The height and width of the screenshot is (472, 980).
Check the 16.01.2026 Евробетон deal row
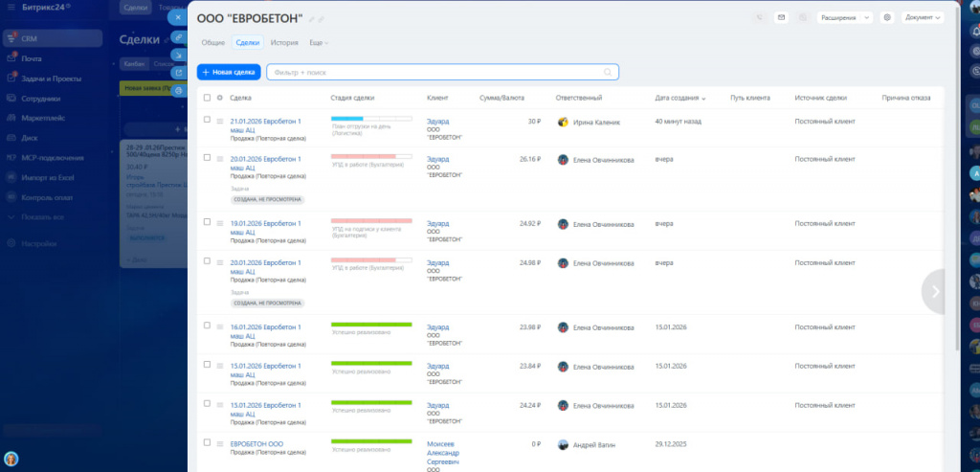pyautogui.click(x=207, y=325)
